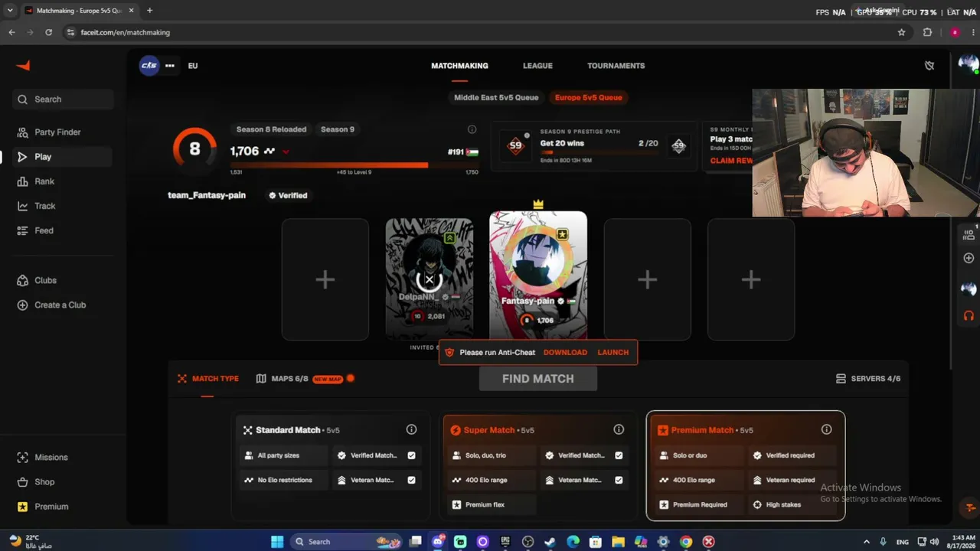This screenshot has height=551, width=980.
Task: Click the red arrow beside the Elo graph
Action: pyautogui.click(x=286, y=152)
